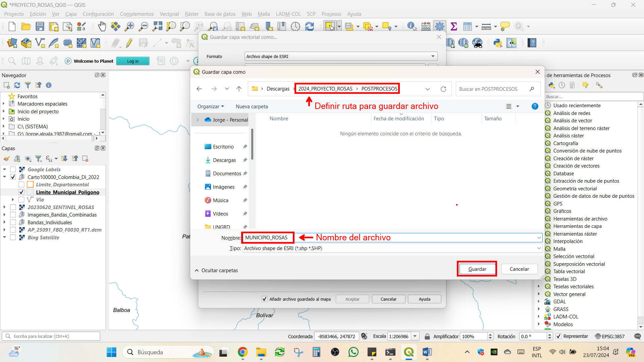Viewport: 644px width, 362px height.
Task: Collapse folders with Ocultar carpetas
Action: pos(216,270)
